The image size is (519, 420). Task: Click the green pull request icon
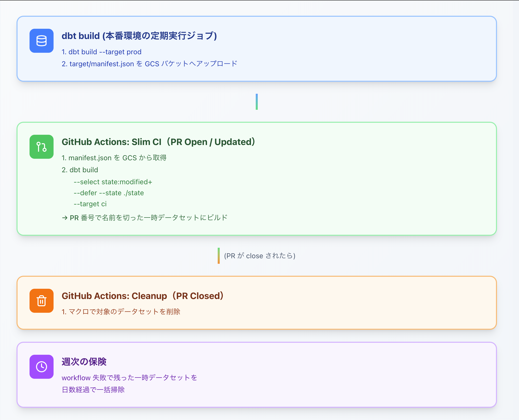click(42, 147)
